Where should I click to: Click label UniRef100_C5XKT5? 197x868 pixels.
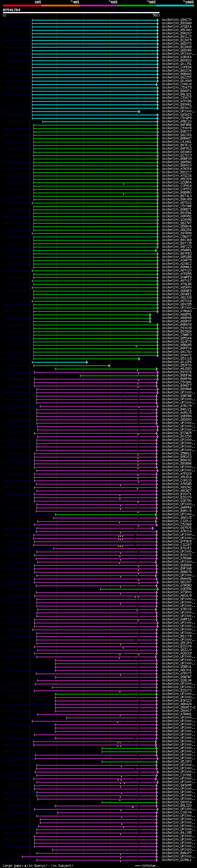coord(177,88)
